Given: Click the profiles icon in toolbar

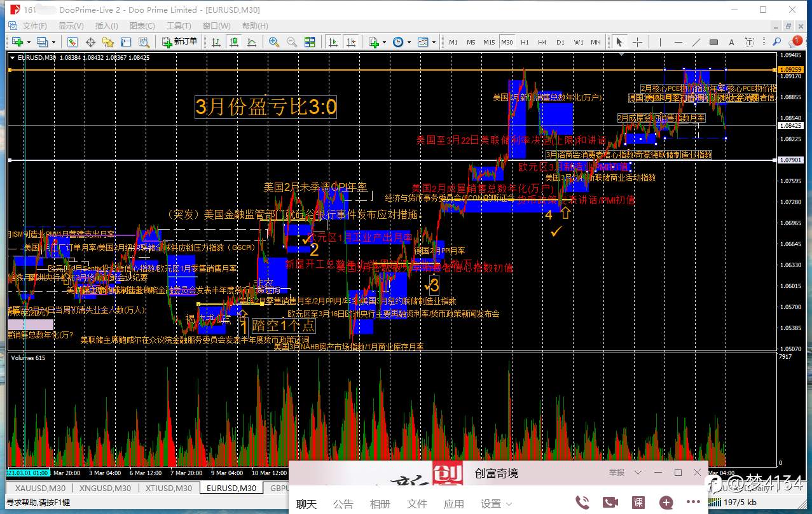Looking at the screenshot, I should pyautogui.click(x=43, y=42).
